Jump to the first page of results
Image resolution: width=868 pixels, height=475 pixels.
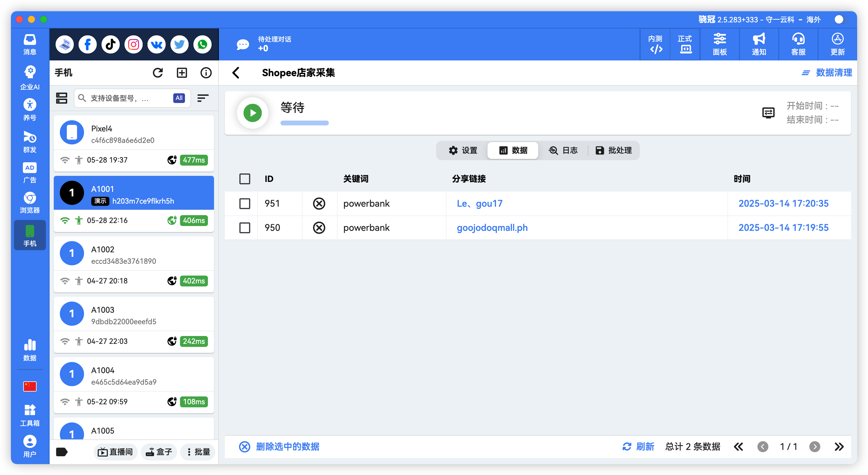pos(738,447)
